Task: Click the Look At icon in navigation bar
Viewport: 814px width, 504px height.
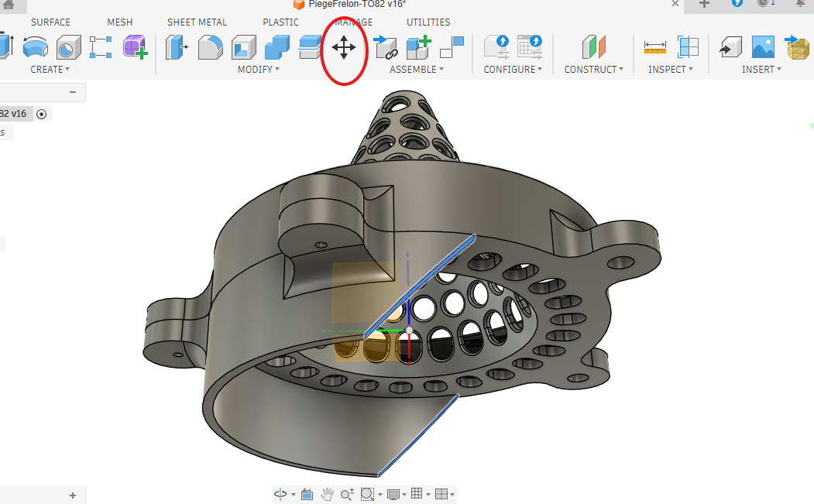Action: point(307,494)
